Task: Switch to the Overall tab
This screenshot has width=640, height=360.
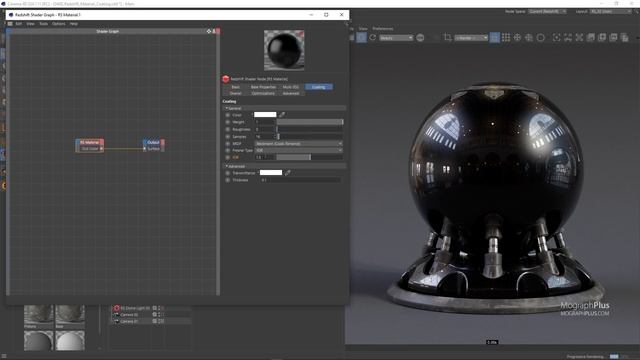Action: click(236, 93)
